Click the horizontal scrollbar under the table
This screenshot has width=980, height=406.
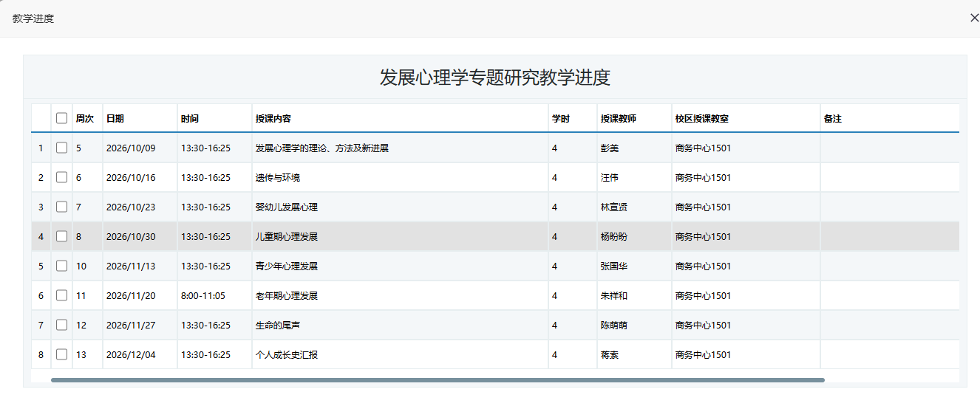(x=438, y=380)
